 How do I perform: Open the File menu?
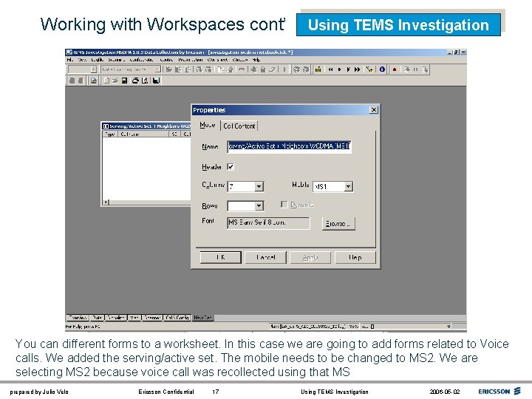[70, 60]
